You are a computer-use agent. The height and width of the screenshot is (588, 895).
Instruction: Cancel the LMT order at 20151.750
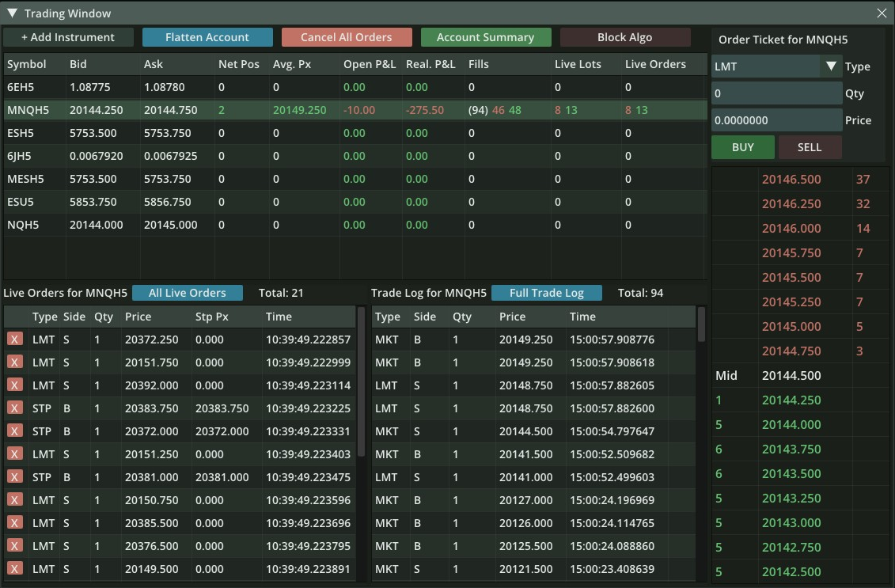tap(13, 362)
